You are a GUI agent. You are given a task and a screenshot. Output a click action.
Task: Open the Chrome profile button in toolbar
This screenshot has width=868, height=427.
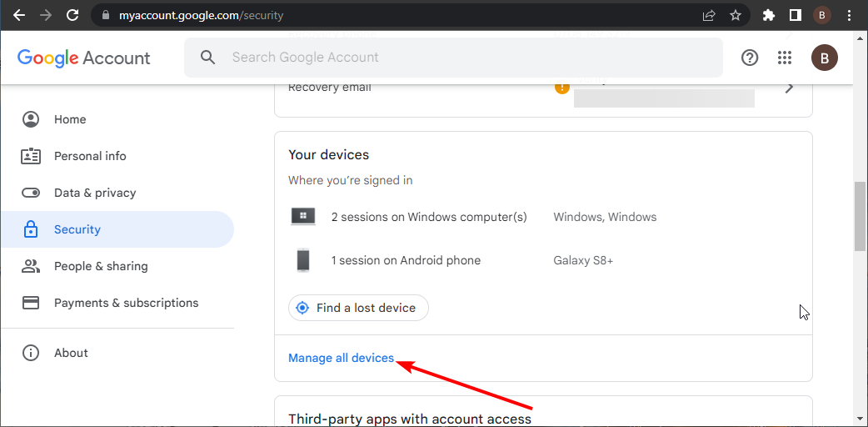(822, 15)
